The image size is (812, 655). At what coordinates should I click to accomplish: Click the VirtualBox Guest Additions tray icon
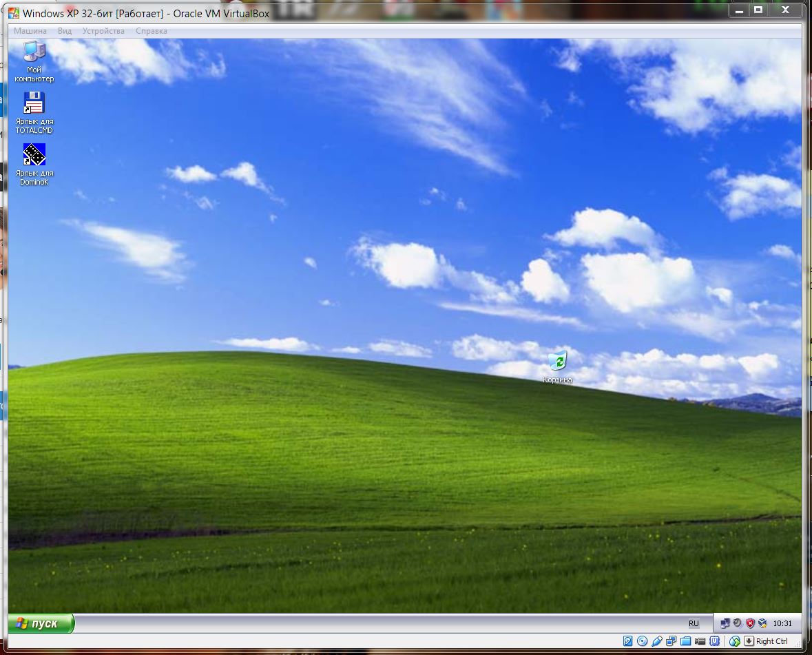(x=762, y=623)
